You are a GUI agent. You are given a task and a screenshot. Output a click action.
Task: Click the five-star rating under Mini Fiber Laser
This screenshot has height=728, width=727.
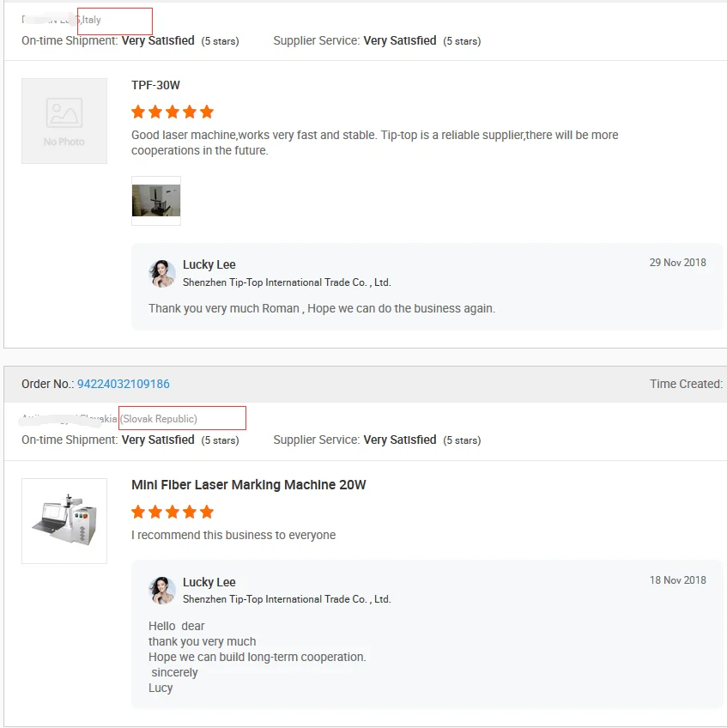(173, 512)
